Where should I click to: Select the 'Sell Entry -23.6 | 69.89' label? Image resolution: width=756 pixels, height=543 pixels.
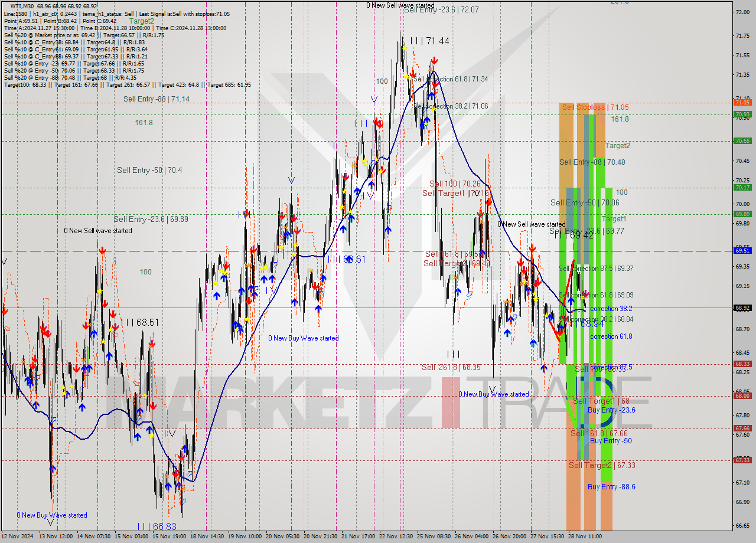coord(151,219)
